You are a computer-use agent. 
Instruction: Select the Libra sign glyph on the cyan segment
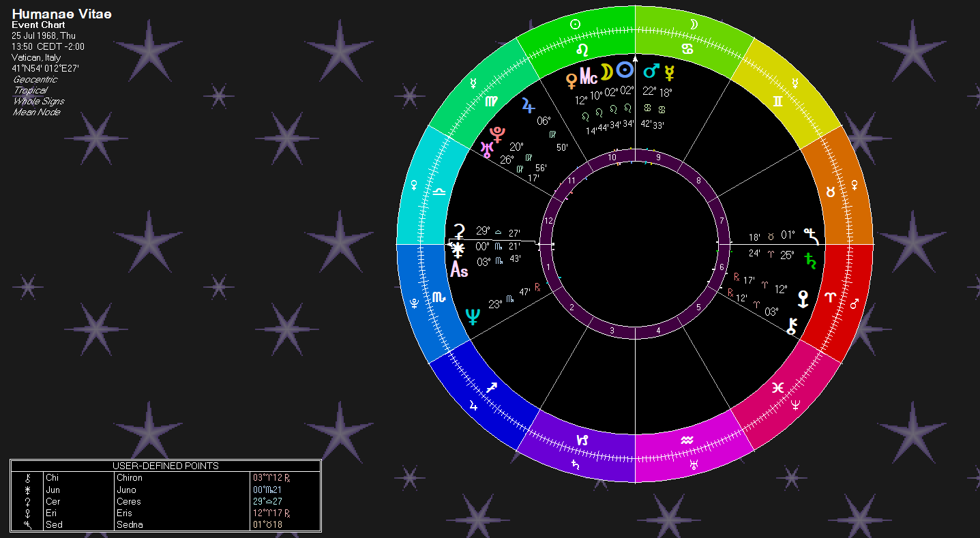[440, 192]
